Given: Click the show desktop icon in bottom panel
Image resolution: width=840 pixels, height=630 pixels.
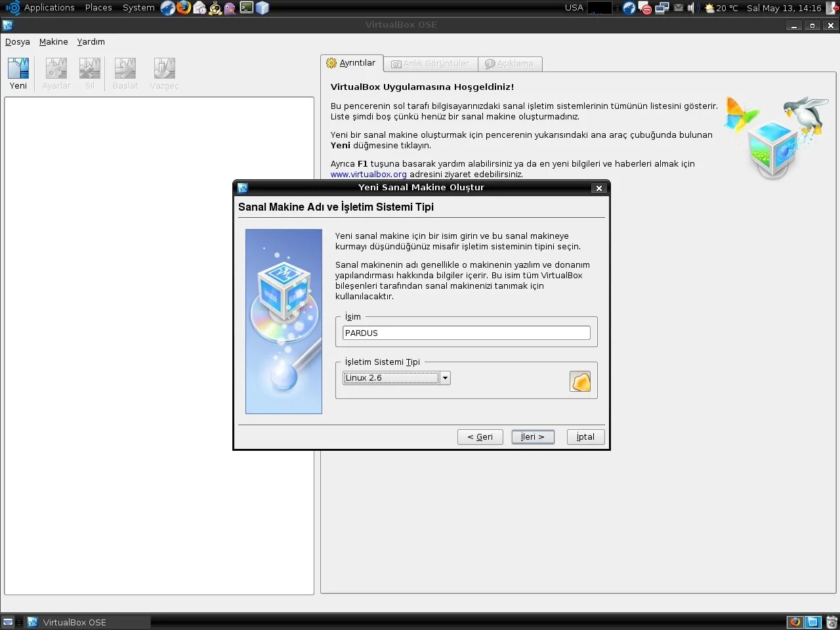Looking at the screenshot, I should coord(8,622).
